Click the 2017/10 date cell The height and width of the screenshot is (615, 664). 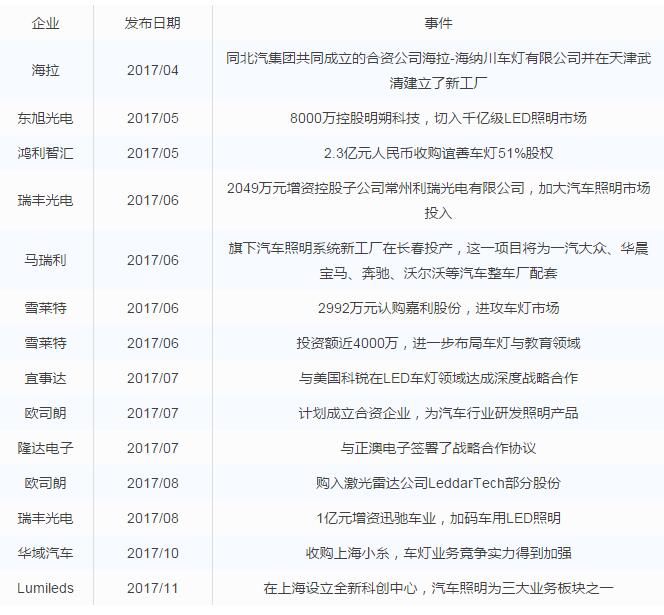[x=152, y=553]
